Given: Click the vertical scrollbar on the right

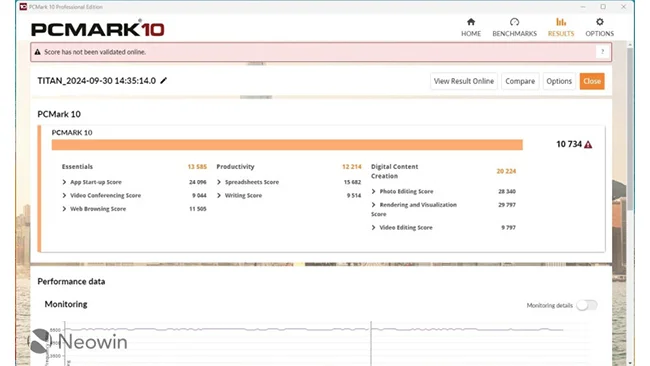Looking at the screenshot, I should 630,128.
